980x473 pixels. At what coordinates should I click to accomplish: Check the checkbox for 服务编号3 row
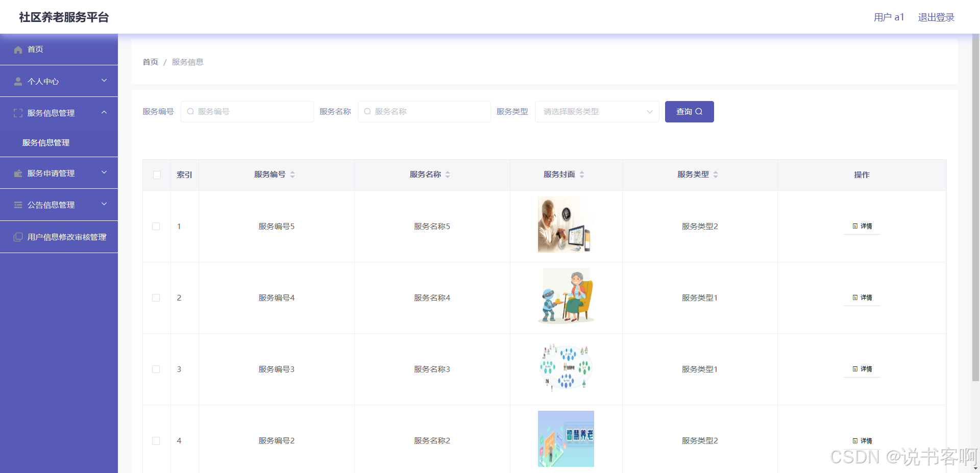pyautogui.click(x=156, y=369)
